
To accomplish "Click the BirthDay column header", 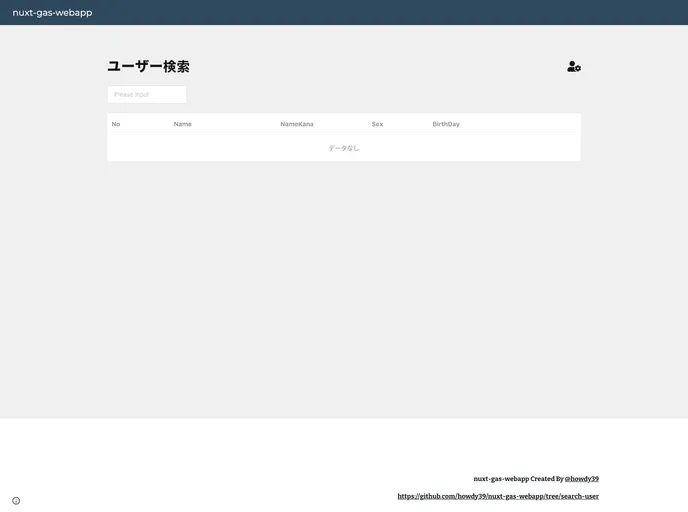I will 446,124.
